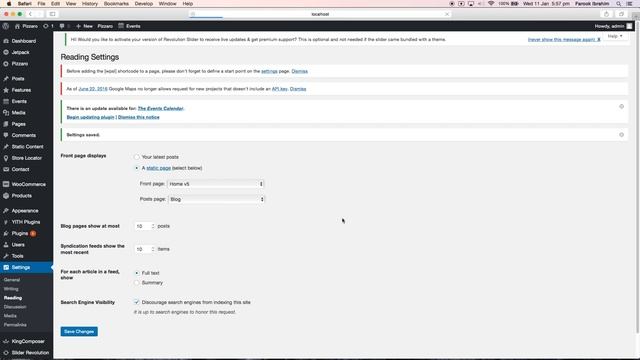This screenshot has height=360, width=640.
Task: Open the API key link in notice
Action: pos(280,89)
